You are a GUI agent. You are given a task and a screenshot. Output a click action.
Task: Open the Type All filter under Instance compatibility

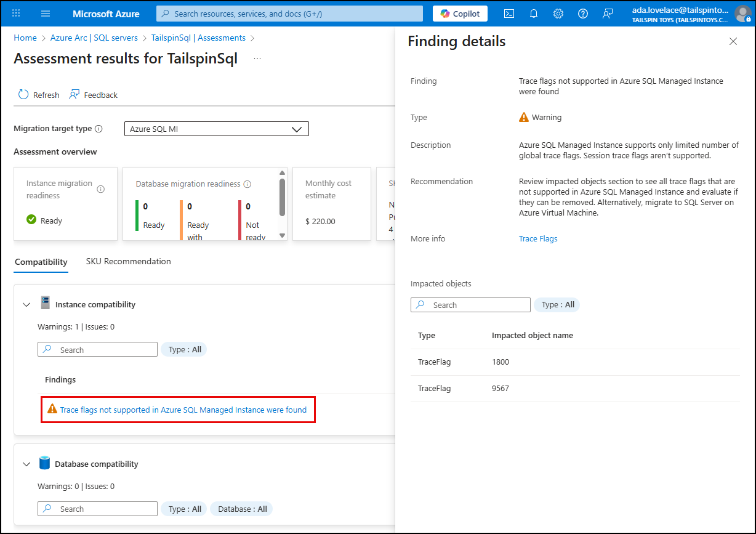pos(183,349)
